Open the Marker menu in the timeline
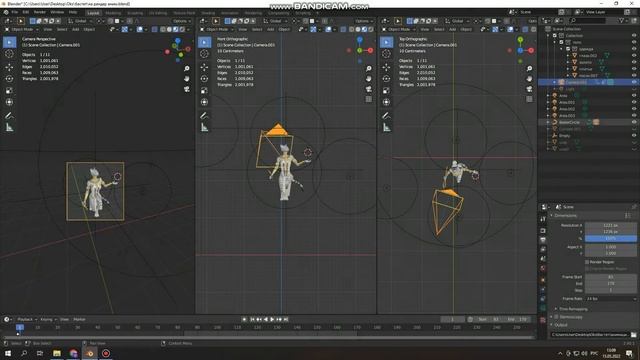 79,319
